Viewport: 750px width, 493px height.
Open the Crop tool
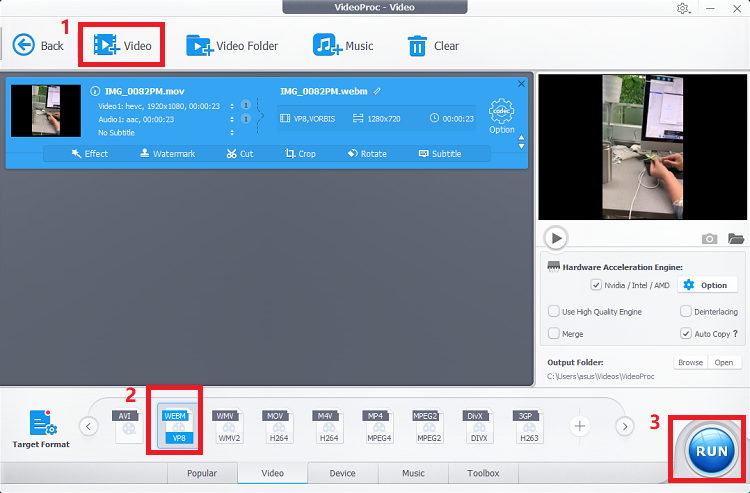coord(300,153)
